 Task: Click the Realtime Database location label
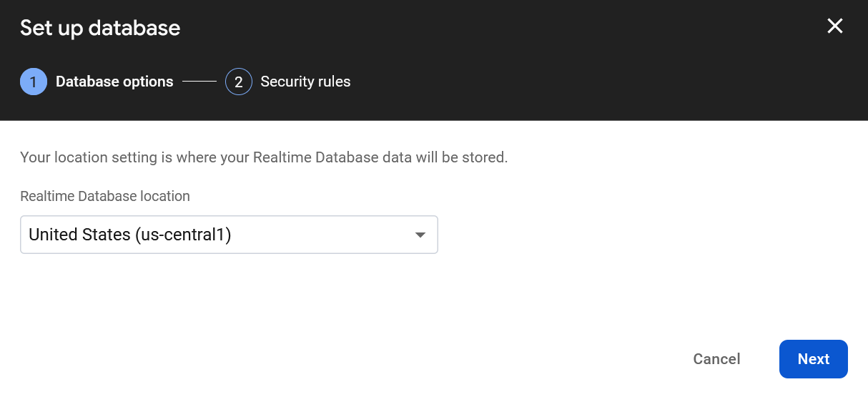(x=105, y=196)
